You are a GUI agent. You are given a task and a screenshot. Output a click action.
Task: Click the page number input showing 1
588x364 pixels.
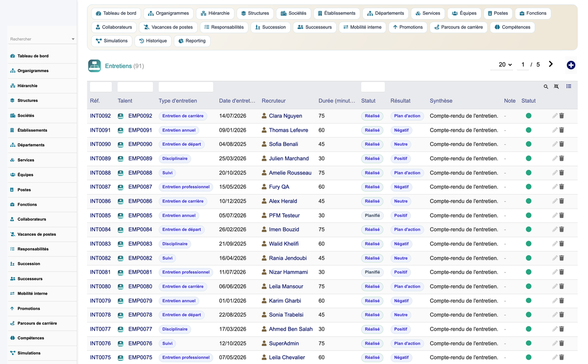pos(523,65)
